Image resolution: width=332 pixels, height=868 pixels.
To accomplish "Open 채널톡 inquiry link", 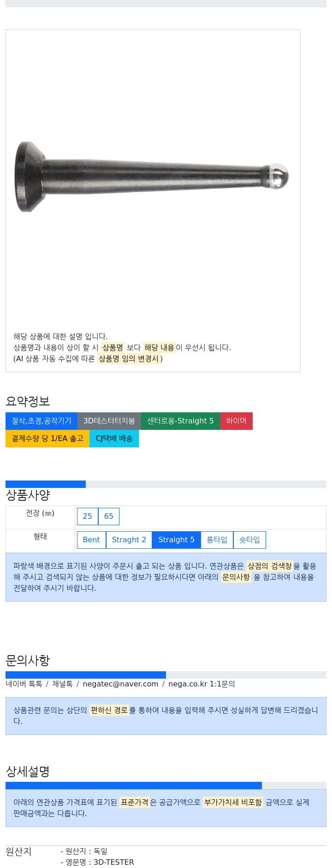I will 62,684.
